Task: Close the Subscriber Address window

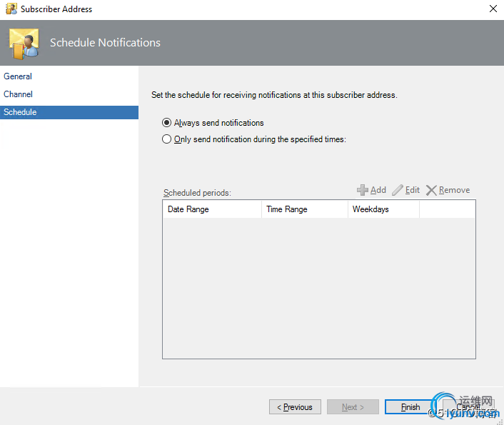Action: [x=493, y=9]
